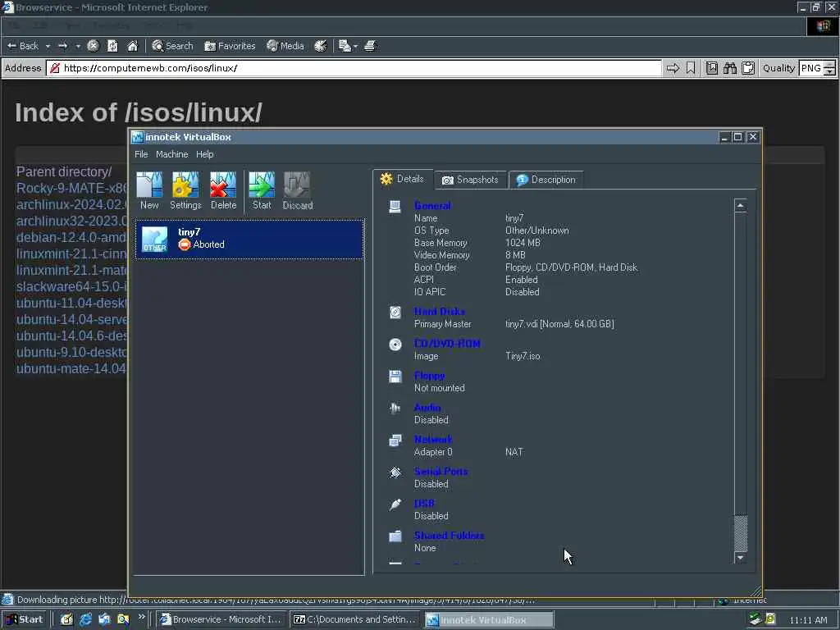Click the Delete VM icon
This screenshot has width=840, height=630.
(x=223, y=190)
